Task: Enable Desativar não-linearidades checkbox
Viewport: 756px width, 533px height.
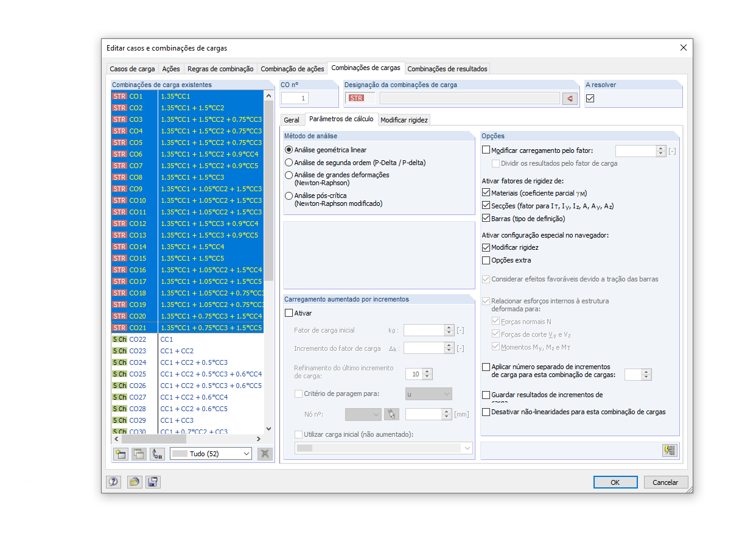Action: [486, 412]
